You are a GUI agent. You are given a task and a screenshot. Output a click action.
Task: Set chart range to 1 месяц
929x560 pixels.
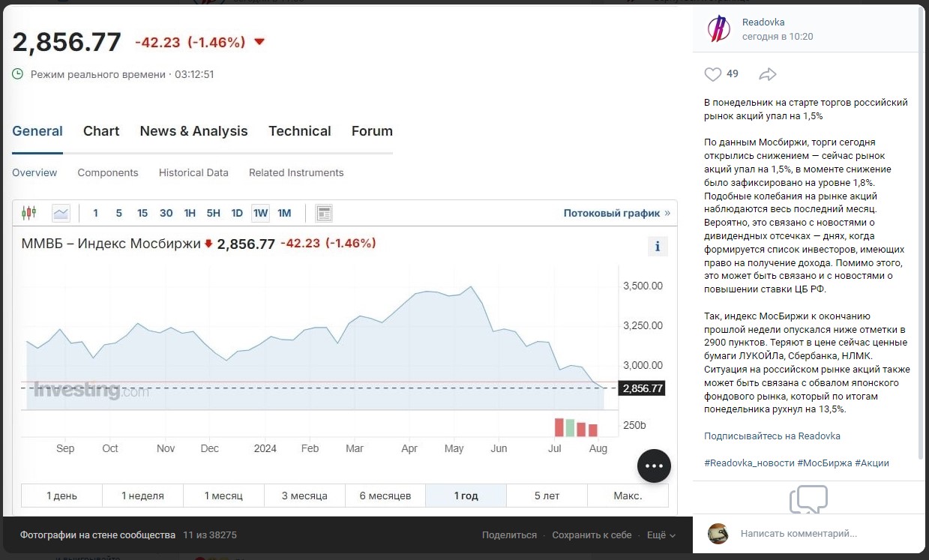click(223, 496)
